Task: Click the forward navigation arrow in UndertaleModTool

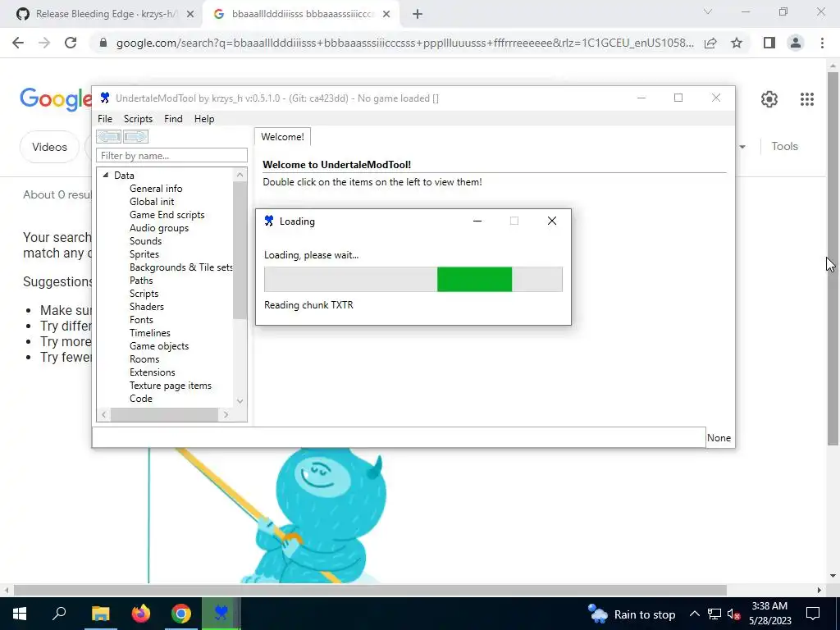Action: (x=135, y=137)
